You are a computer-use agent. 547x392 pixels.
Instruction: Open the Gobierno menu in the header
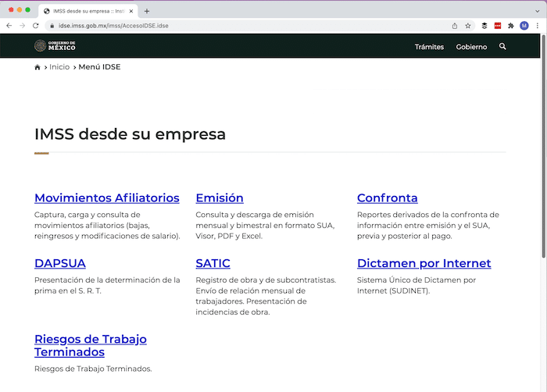(x=471, y=47)
